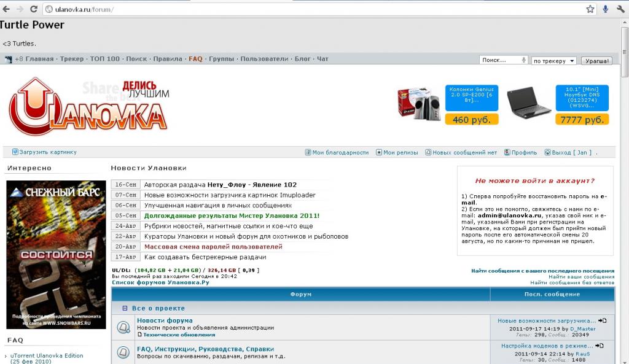629x364 pixels.
Task: Click latest post arrow for Новые возможности загрузчика
Action: pos(602,320)
